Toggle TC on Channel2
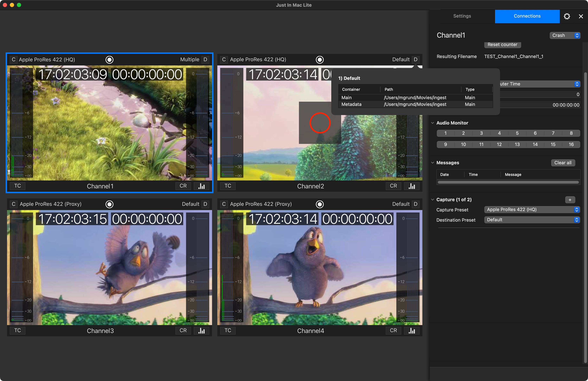Viewport: 588px width, 381px height. click(x=228, y=186)
